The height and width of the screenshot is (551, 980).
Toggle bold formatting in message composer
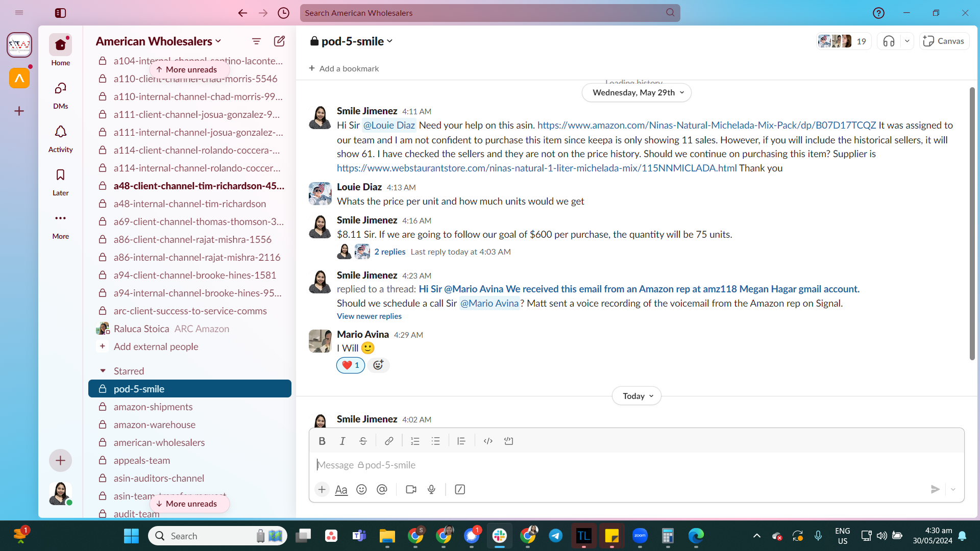322,441
